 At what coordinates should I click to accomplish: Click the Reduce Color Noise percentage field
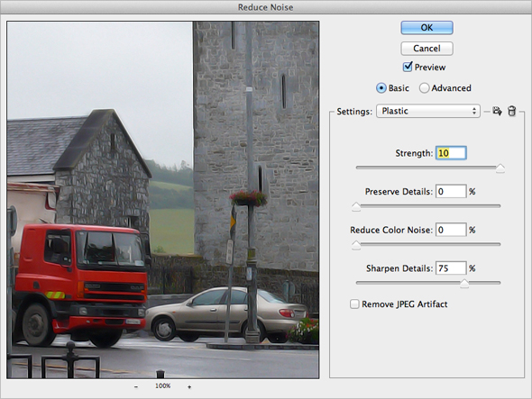451,230
